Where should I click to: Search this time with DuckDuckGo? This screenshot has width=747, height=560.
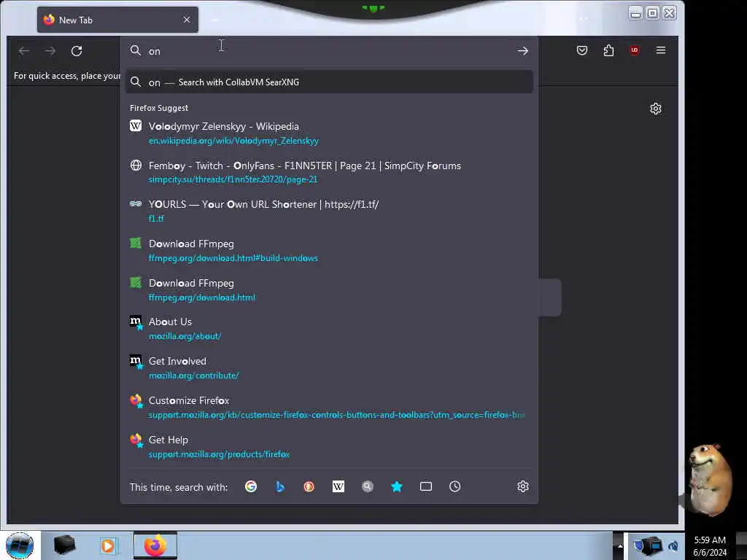click(309, 486)
